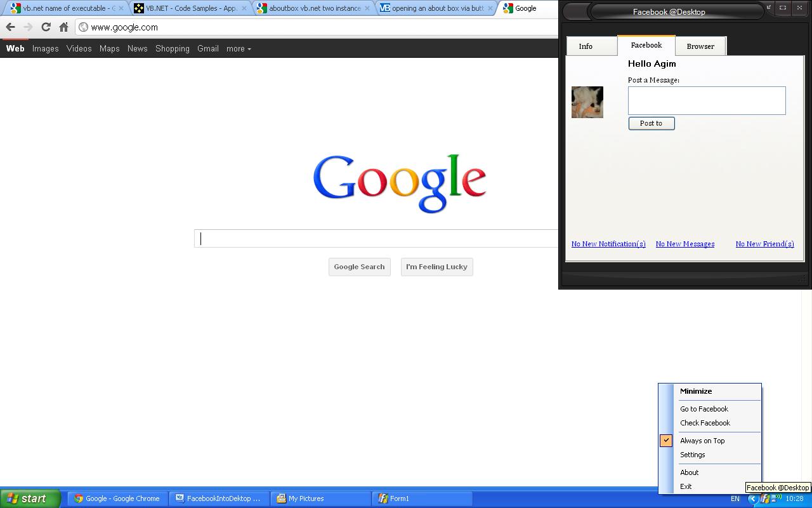The image size is (812, 508).
Task: Expand the 'more' dropdown in Google bar
Action: 239,49
